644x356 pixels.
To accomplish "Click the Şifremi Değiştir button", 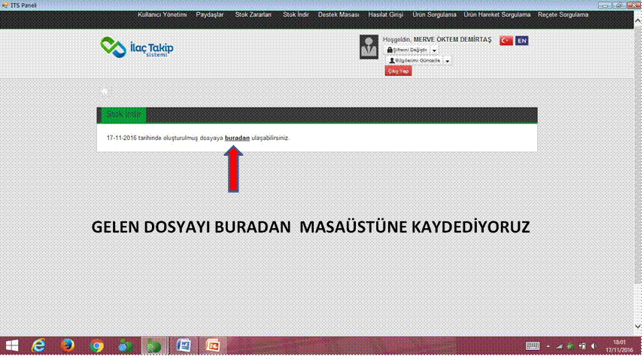I will pyautogui.click(x=407, y=50).
